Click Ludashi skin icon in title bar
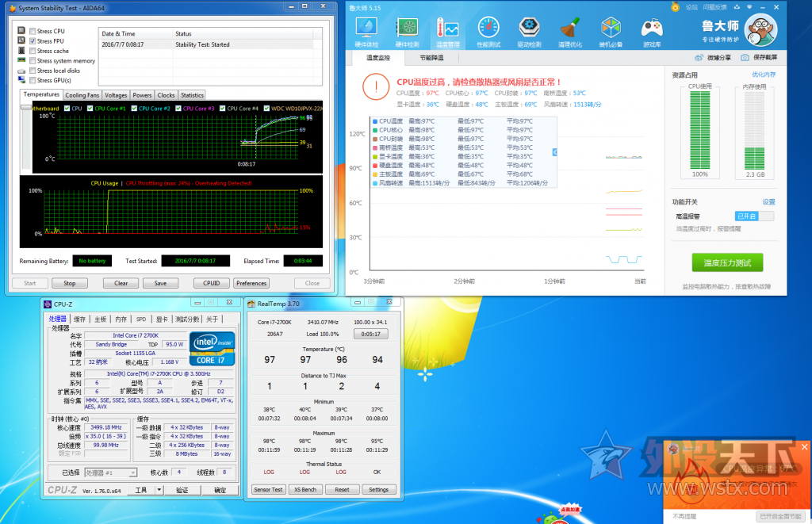 pyautogui.click(x=737, y=7)
